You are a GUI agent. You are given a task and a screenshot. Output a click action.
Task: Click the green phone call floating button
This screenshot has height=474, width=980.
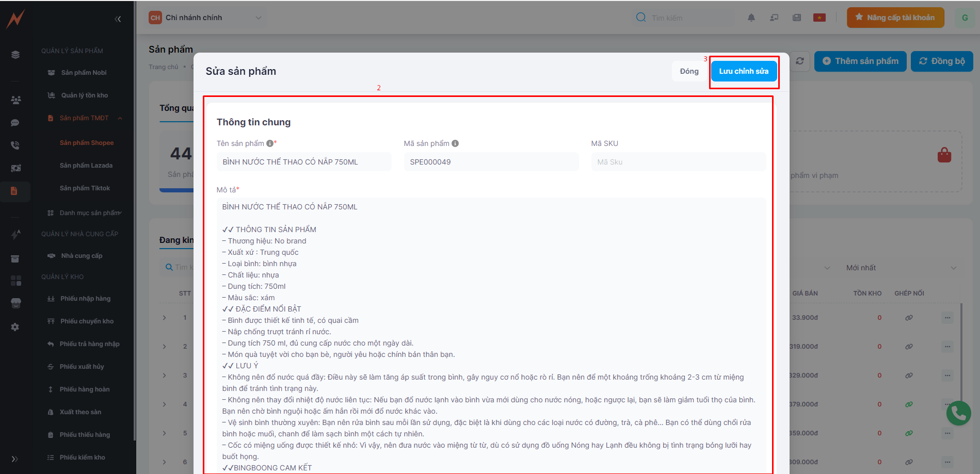[958, 413]
